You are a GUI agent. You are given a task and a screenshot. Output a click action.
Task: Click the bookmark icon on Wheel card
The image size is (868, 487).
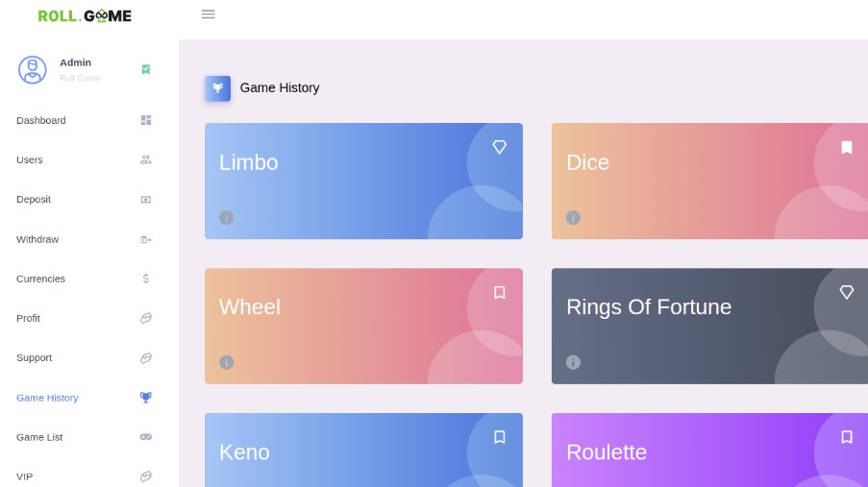[x=499, y=292]
